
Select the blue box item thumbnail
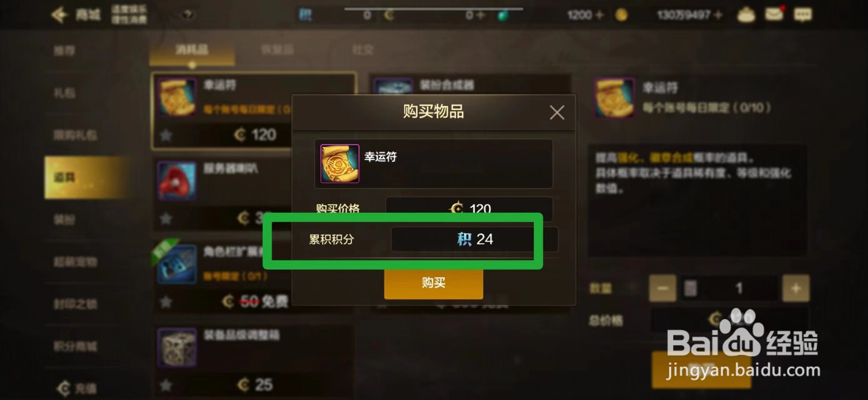pyautogui.click(x=177, y=264)
